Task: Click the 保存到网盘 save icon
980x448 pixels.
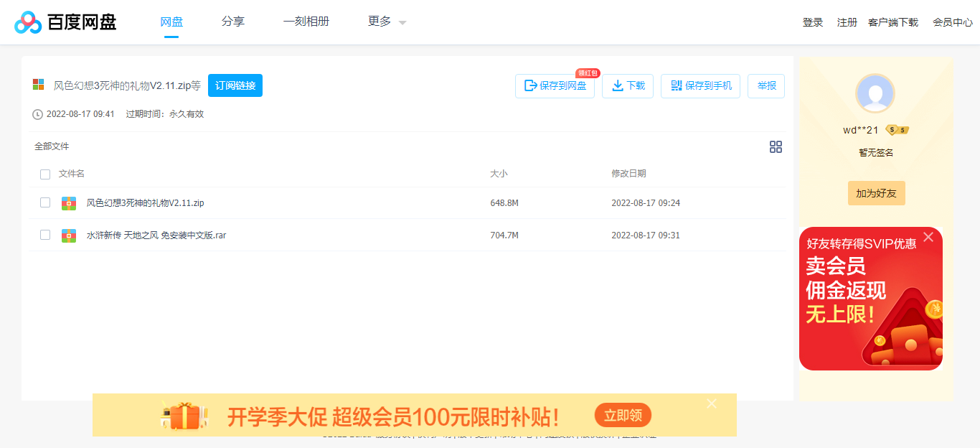Action: click(529, 85)
